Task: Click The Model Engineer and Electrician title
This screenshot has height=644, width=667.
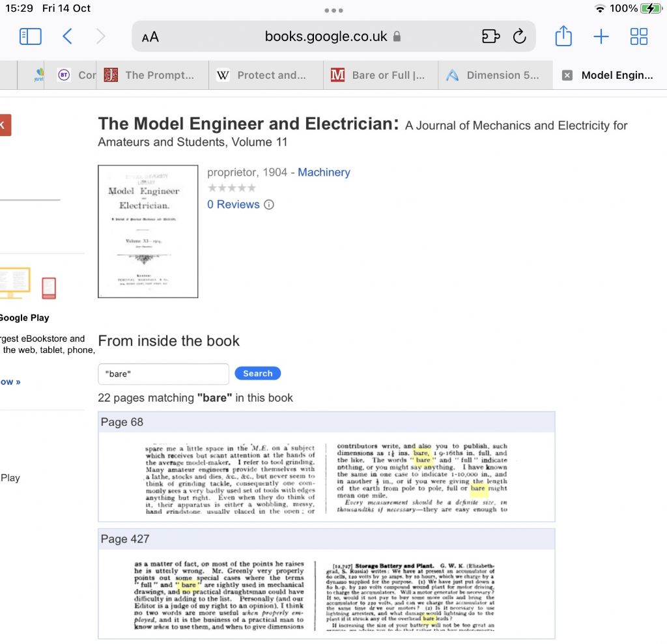Action: [248, 124]
